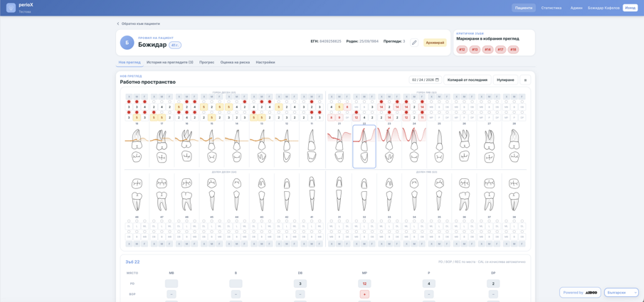Open the Оценка на риска tab
644x302 pixels.
[235, 63]
